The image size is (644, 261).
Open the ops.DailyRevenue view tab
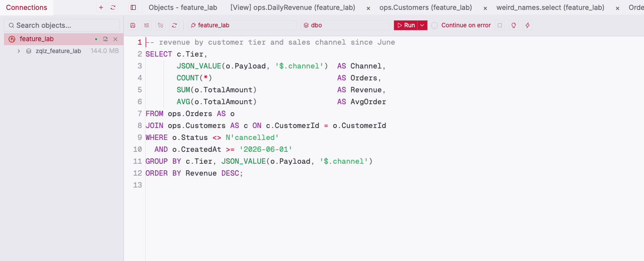(x=293, y=7)
